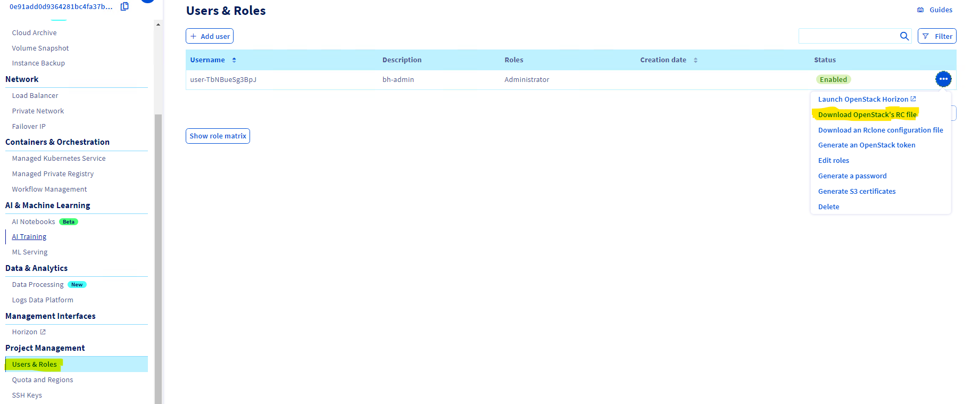Open Horizon external link in sidebar
Viewport: 980px width, 404px height.
click(x=29, y=332)
